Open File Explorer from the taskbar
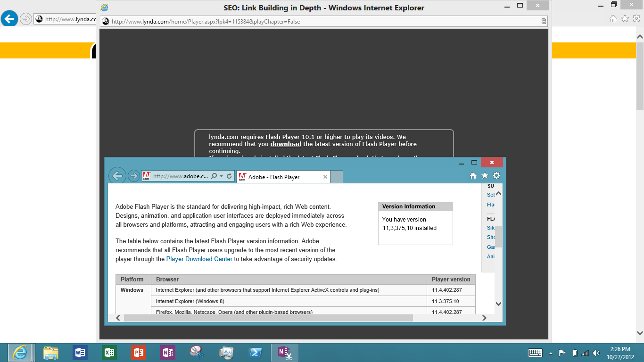This screenshot has width=644, height=362. tap(51, 353)
